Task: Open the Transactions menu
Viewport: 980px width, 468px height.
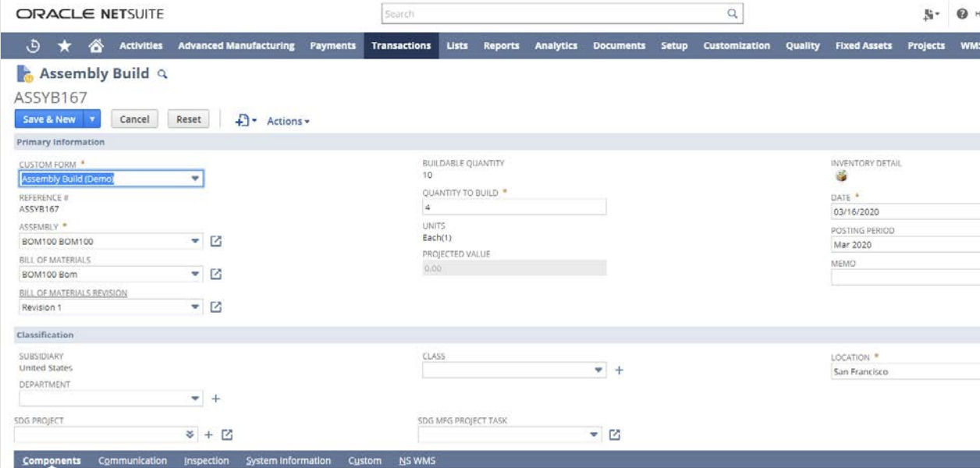Action: pos(401,46)
